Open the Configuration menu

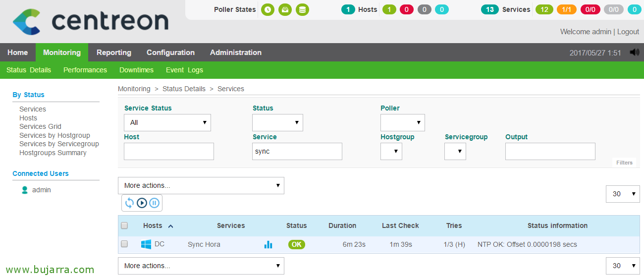pyautogui.click(x=170, y=53)
